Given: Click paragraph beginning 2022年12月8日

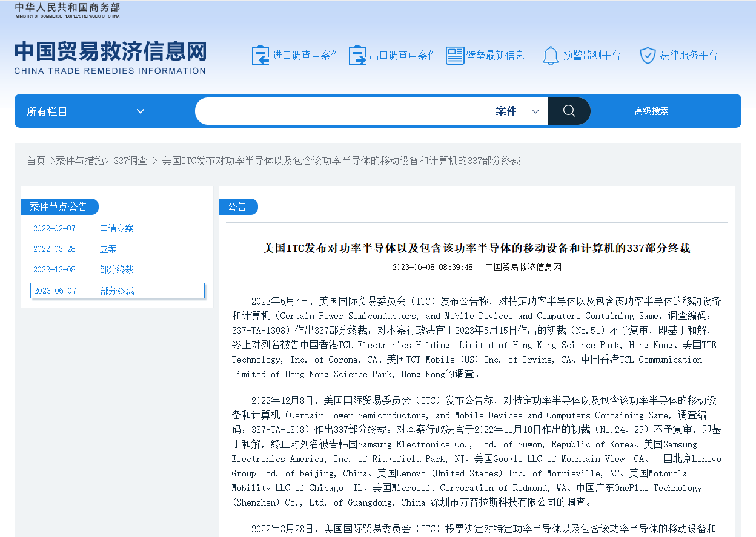Looking at the screenshot, I should coord(477,451).
